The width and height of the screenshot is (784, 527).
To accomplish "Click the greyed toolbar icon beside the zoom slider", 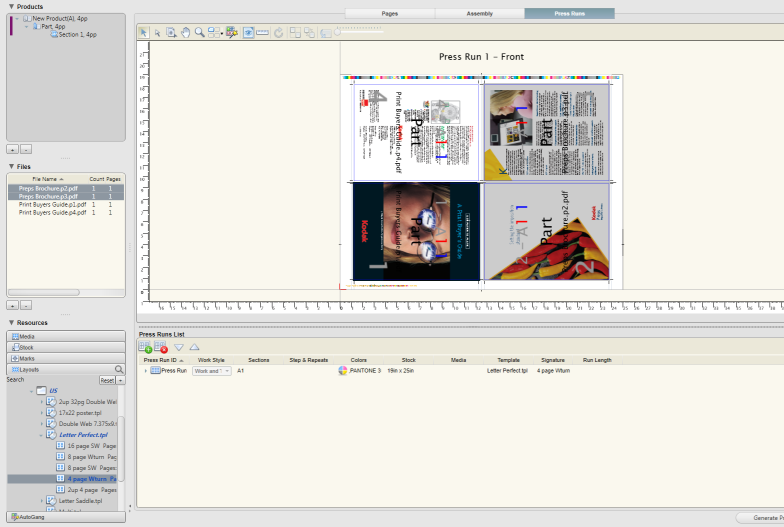I will tap(326, 34).
